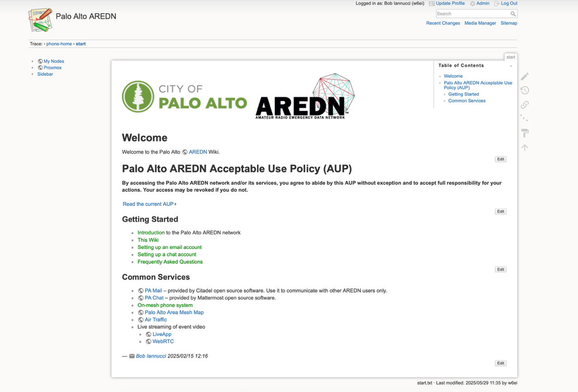
Task: Open My Nodes in sidebar
Action: pyautogui.click(x=54, y=61)
